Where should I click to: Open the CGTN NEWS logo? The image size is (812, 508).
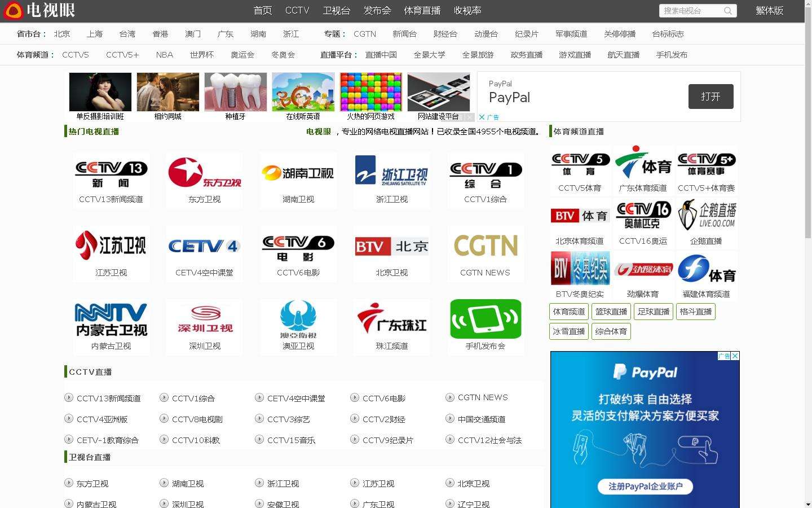(x=486, y=246)
